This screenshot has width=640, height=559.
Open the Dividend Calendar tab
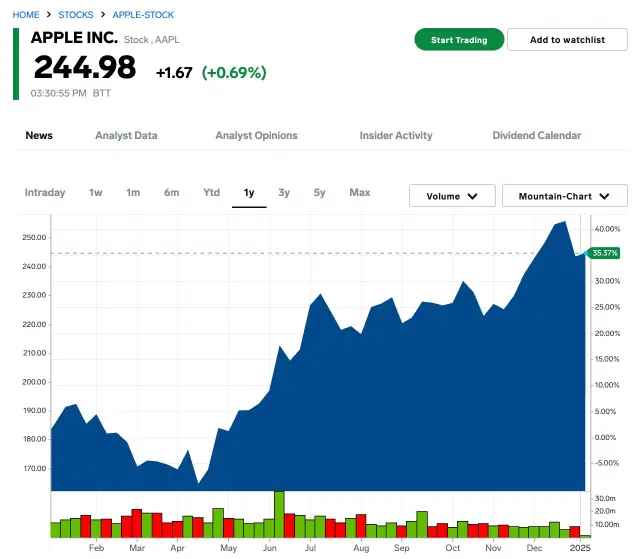point(536,136)
